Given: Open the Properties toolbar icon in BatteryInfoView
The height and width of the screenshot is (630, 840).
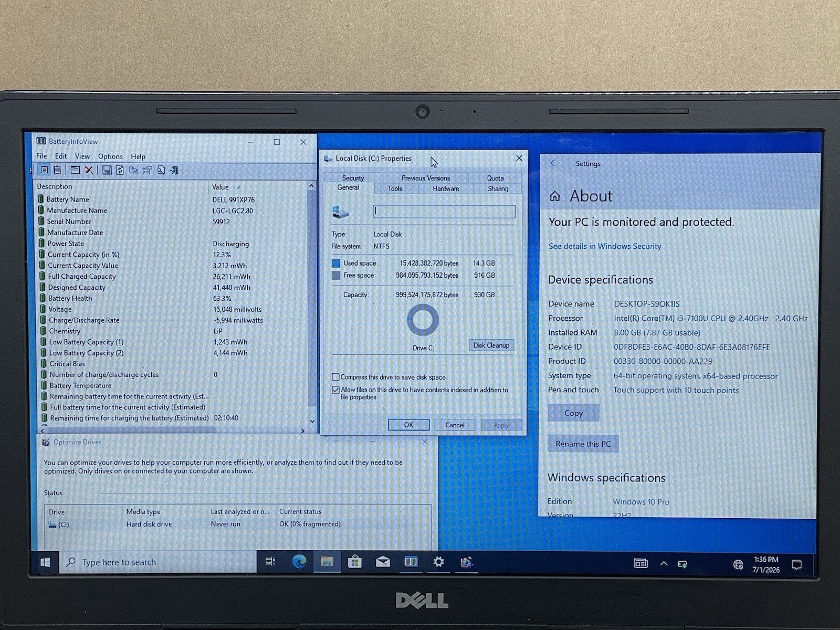Looking at the screenshot, I should pos(147,170).
